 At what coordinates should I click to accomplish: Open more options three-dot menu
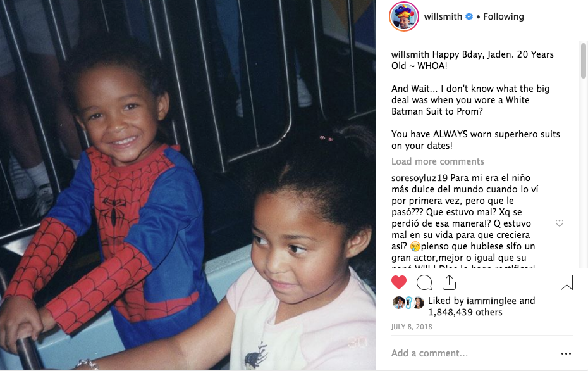coord(567,353)
